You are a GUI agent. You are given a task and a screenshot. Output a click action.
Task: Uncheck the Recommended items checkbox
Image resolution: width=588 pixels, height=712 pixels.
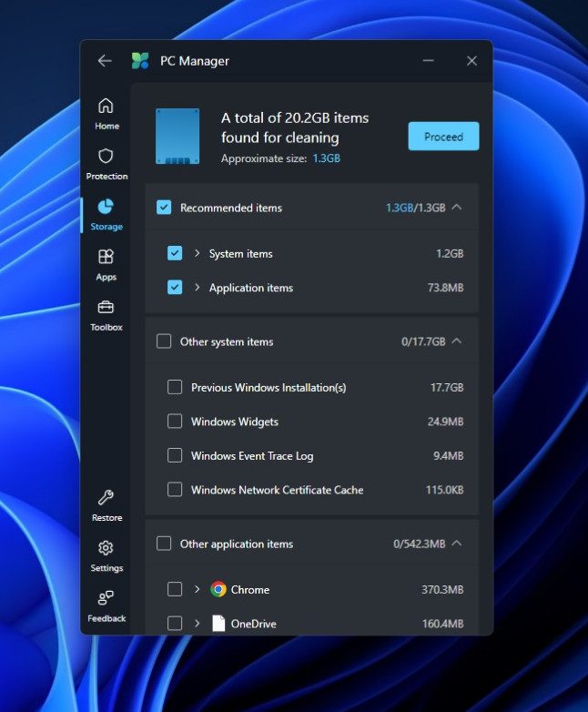tap(164, 208)
